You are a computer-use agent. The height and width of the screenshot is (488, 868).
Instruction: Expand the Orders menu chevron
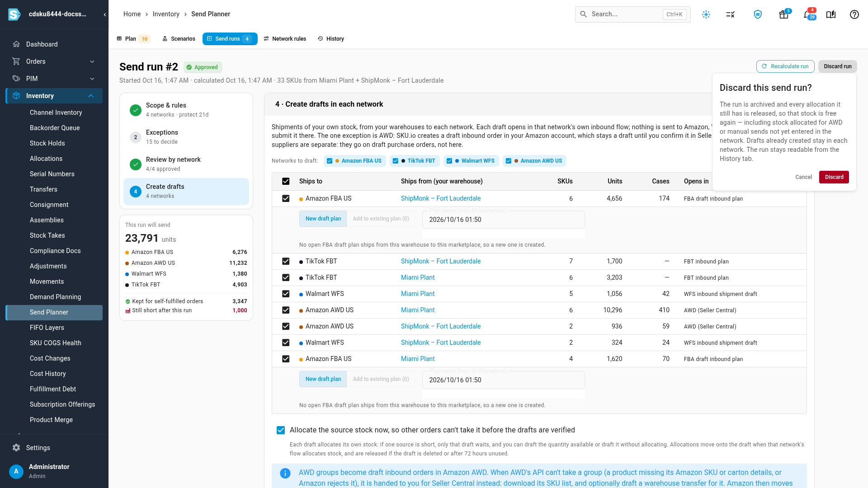92,61
